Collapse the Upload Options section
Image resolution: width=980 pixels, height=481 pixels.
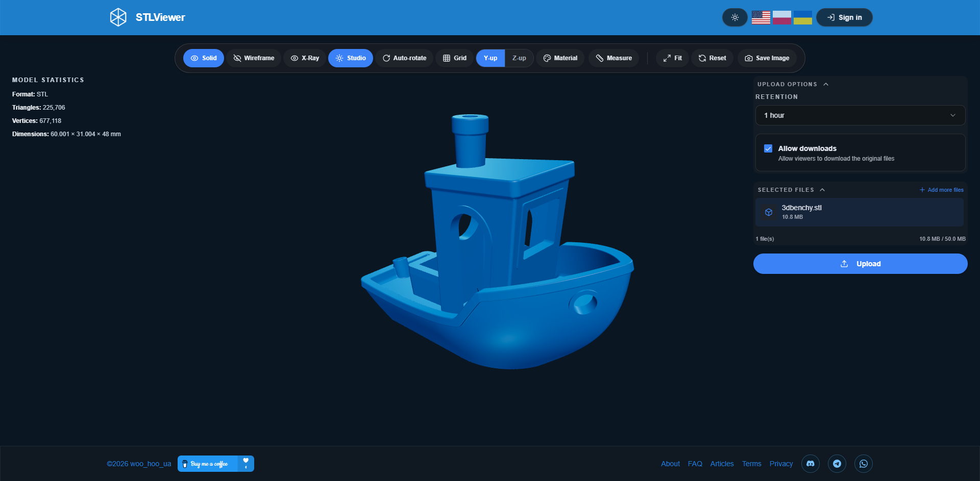click(x=793, y=84)
